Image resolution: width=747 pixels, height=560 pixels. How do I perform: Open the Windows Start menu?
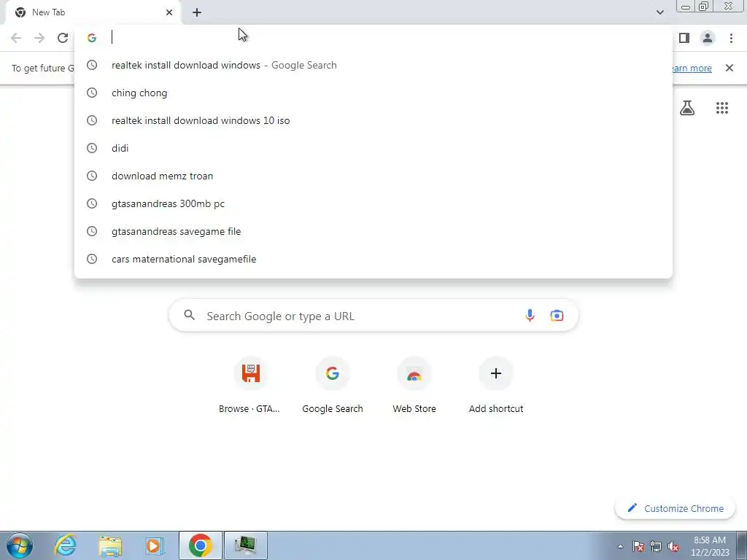[x=20, y=545]
